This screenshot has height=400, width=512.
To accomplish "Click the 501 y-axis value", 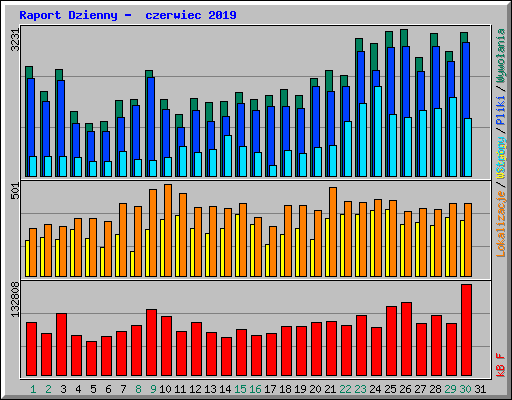I will 15,191.
